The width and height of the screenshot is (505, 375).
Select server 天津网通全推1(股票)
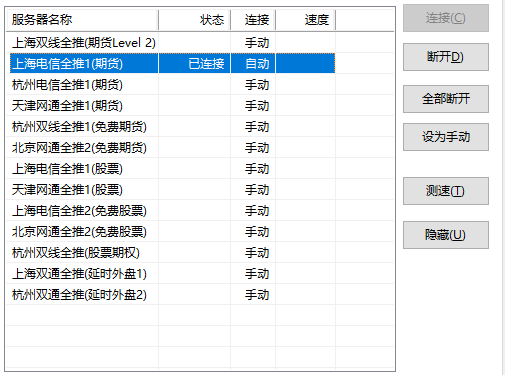pyautogui.click(x=67, y=190)
